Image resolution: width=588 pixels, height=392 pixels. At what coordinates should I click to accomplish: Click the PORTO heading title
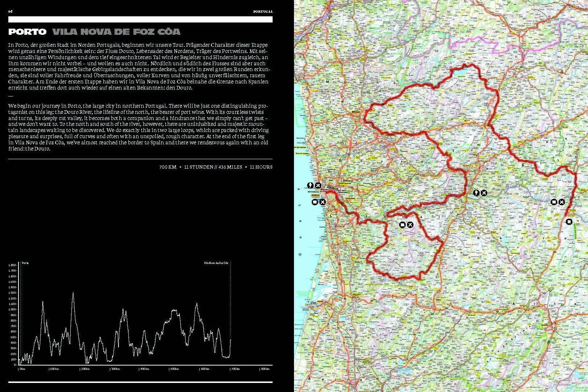(28, 32)
